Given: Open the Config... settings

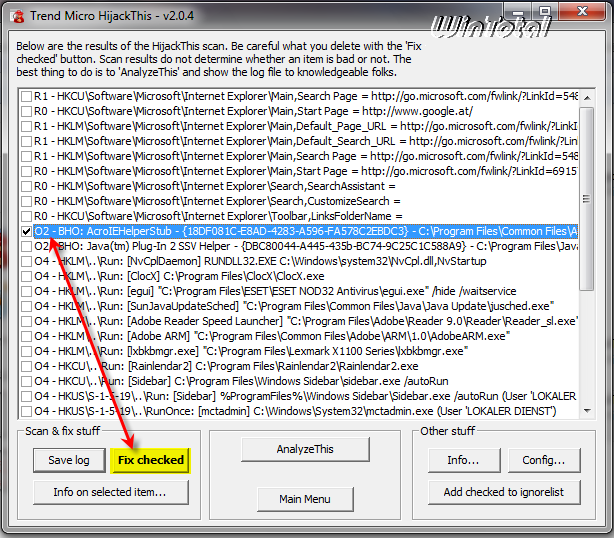Looking at the screenshot, I should pyautogui.click(x=544, y=460).
